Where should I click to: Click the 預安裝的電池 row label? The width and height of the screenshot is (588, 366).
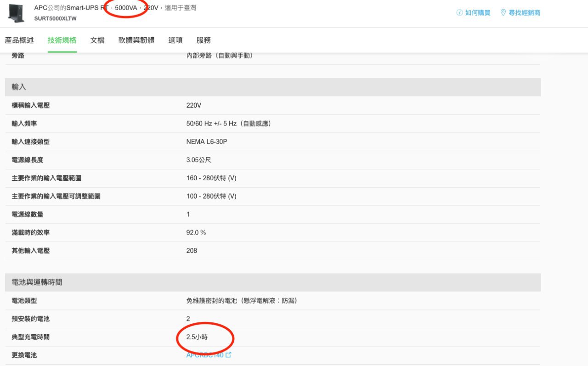click(x=31, y=319)
